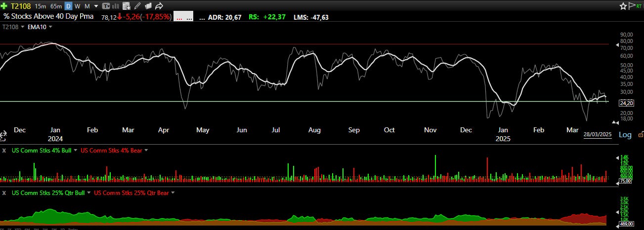Open US Comm Stks 4% Bear dropdown

click(146, 151)
